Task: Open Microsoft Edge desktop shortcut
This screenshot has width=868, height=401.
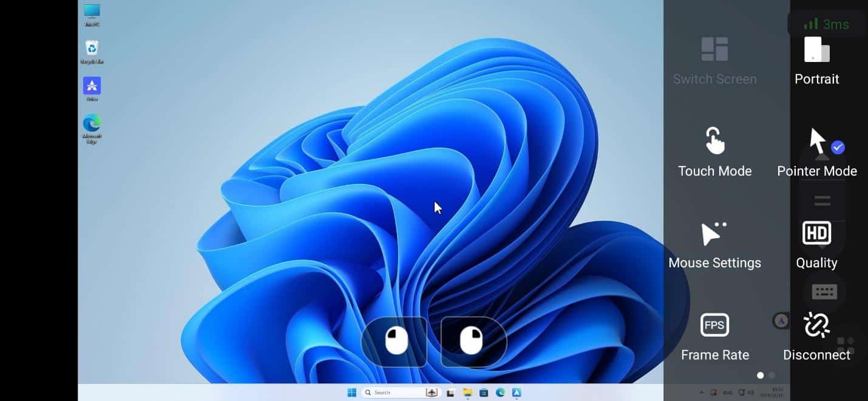Action: pos(92,129)
